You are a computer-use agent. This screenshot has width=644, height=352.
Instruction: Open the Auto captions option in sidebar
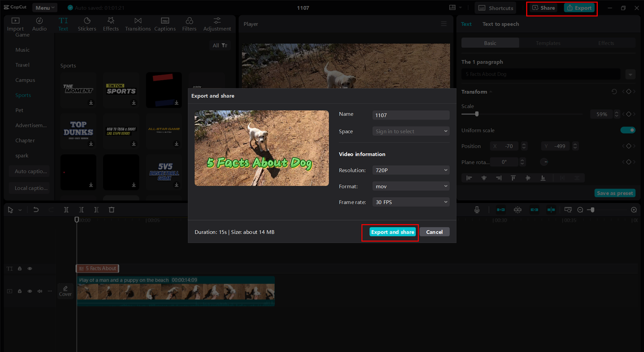29,171
